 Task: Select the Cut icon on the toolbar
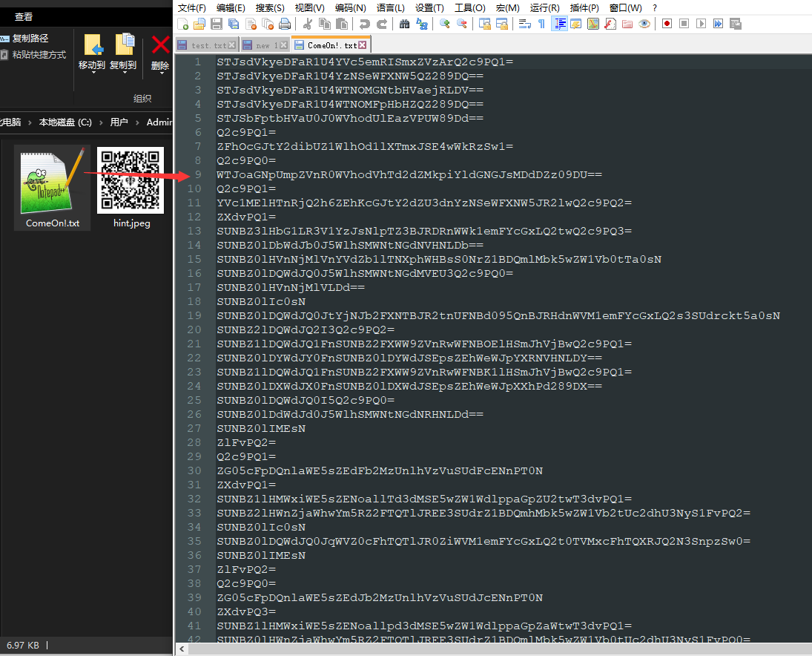[307, 24]
